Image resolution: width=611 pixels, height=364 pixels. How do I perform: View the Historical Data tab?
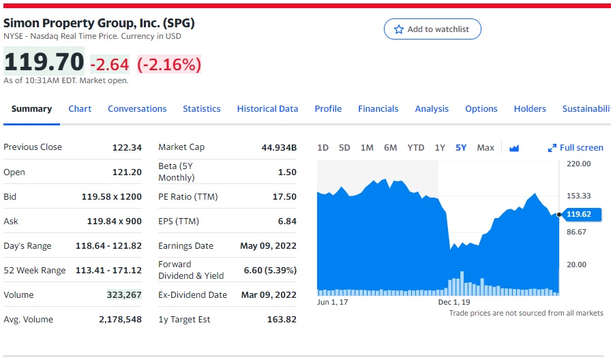click(268, 109)
